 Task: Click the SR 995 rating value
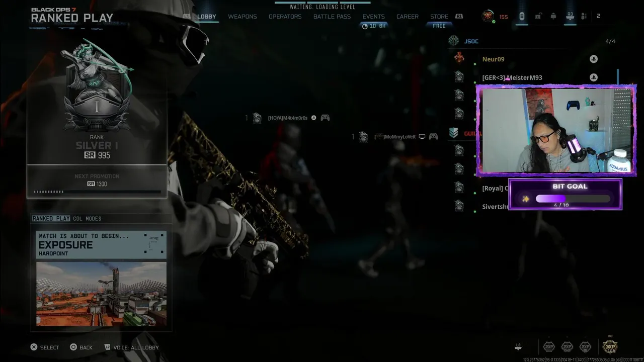[x=97, y=155]
